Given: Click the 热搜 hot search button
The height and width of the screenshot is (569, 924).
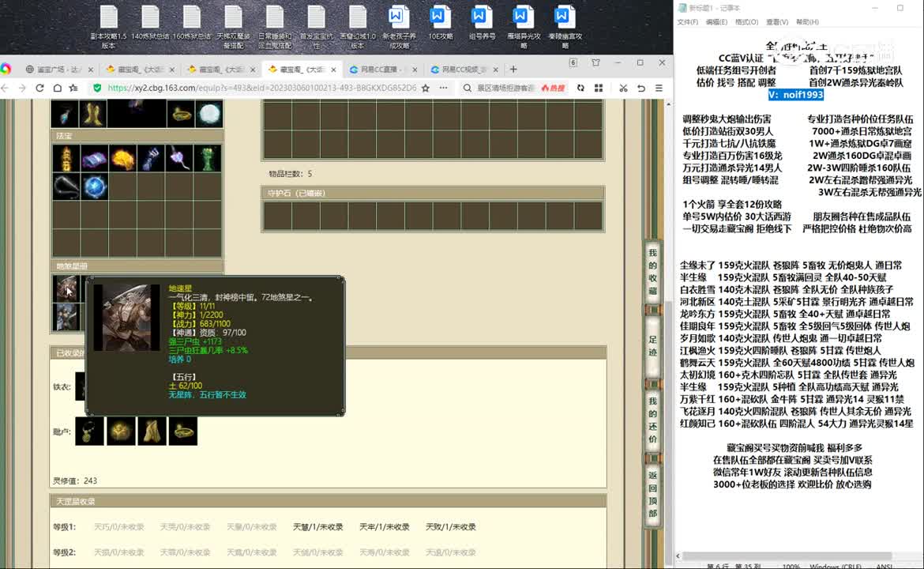Looking at the screenshot, I should [554, 88].
